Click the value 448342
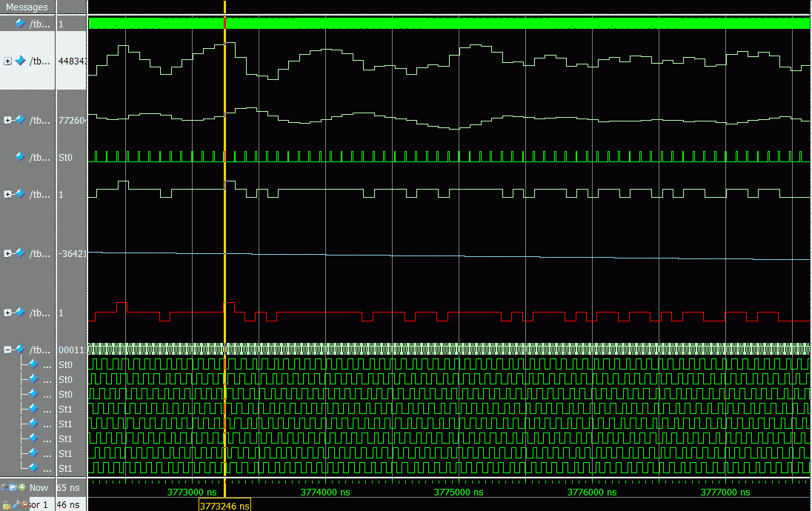Image resolution: width=812 pixels, height=511 pixels. [x=72, y=61]
